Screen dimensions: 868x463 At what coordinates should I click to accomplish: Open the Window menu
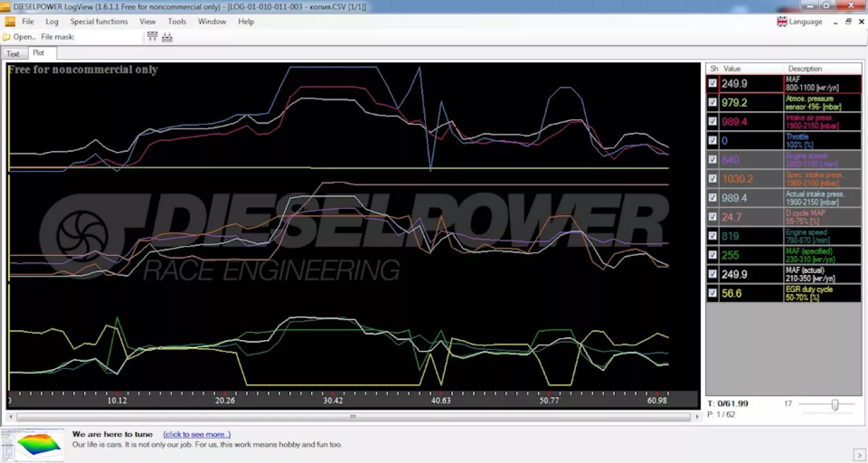(212, 22)
